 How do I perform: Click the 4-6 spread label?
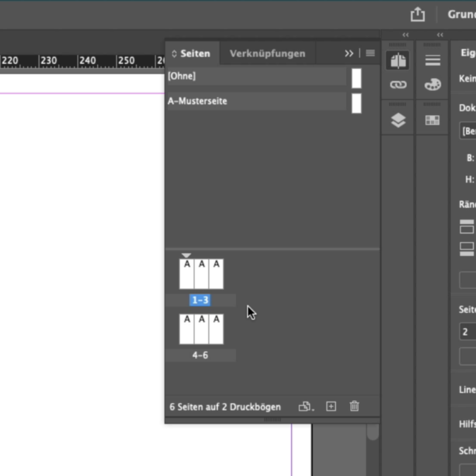pos(200,355)
